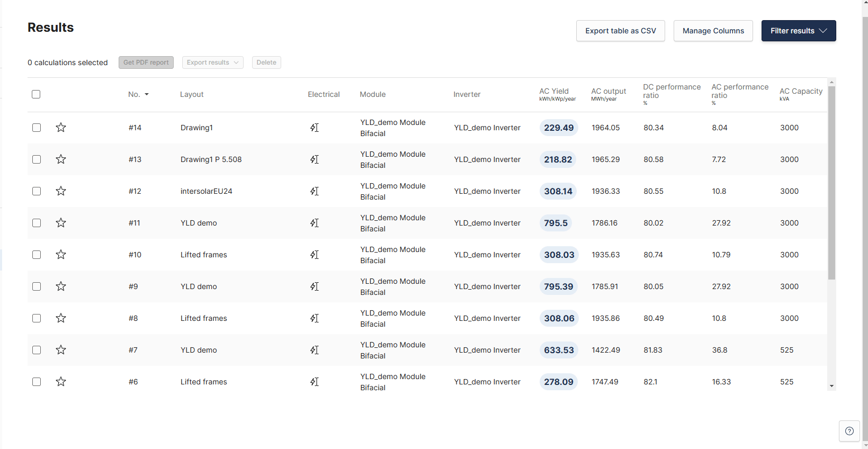868x449 pixels.
Task: Click AC yield badge 229.49
Action: (559, 128)
